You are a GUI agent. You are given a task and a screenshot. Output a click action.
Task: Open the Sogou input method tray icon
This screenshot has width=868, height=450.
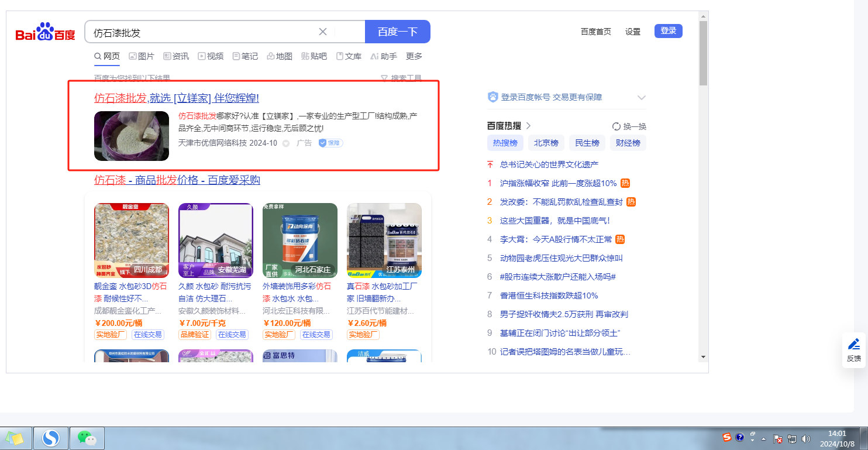[x=727, y=438]
